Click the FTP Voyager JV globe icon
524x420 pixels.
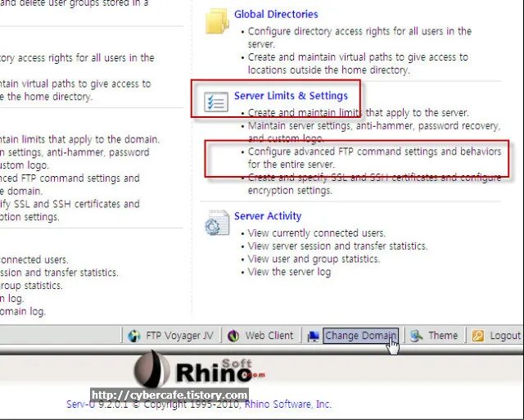click(x=135, y=336)
